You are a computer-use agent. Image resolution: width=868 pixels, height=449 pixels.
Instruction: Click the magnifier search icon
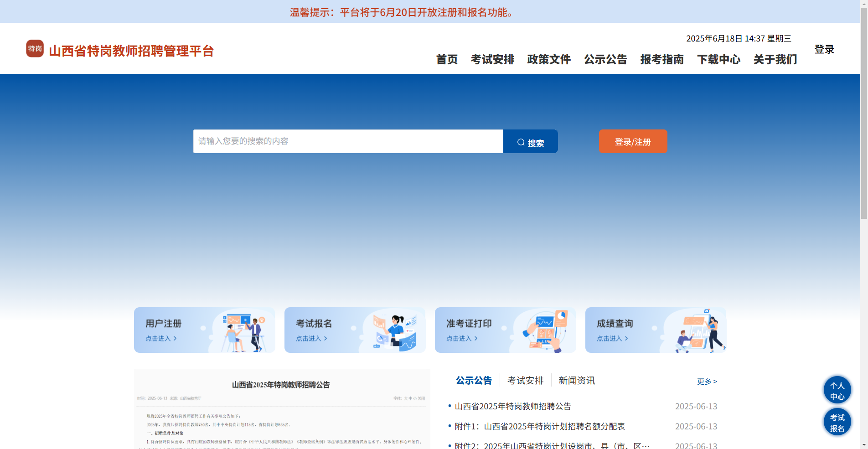[x=521, y=142]
